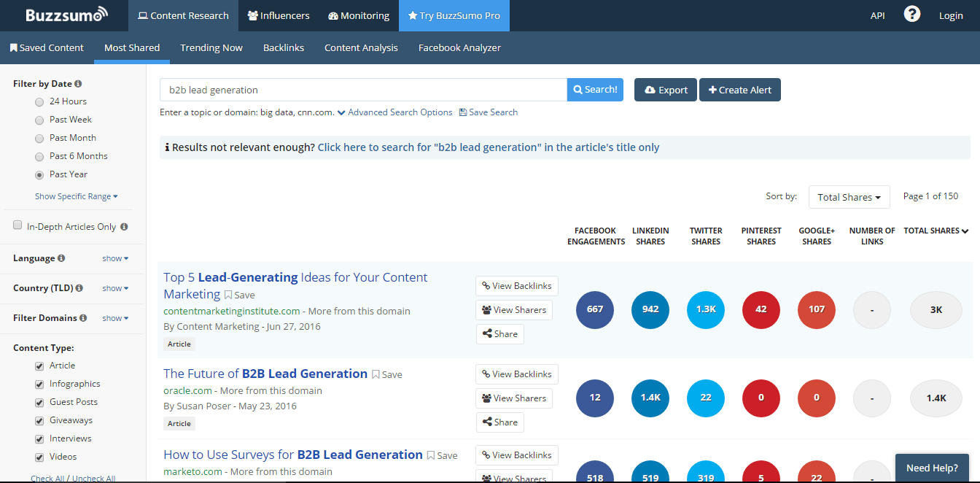The width and height of the screenshot is (980, 483).
Task: Uncheck the Videos content type
Action: (x=39, y=457)
